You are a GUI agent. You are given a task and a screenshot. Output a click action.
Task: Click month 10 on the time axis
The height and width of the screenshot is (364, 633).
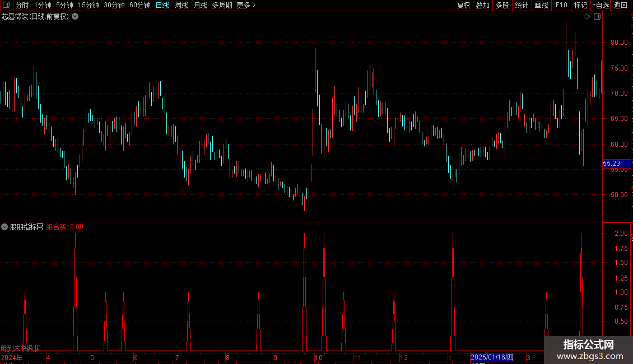coord(319,357)
